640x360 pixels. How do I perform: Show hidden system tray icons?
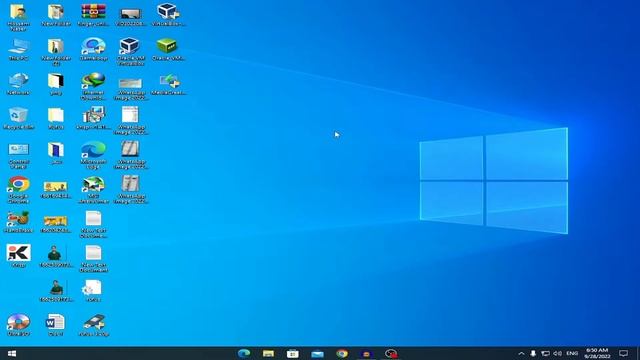pos(521,353)
